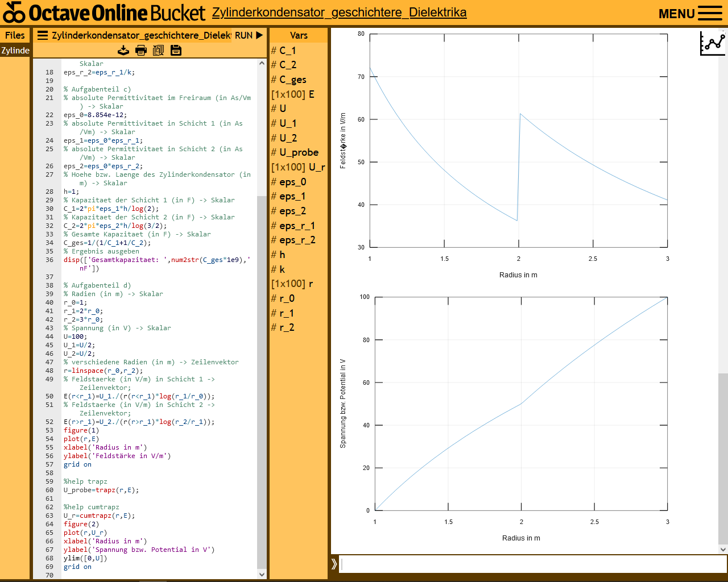This screenshot has height=582, width=728.
Task: Click the Octave Online logo icon
Action: click(x=14, y=13)
